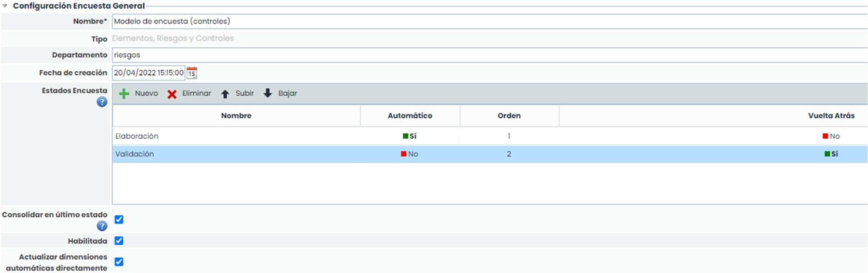Toggle the Habilitada checkbox
Screen dimensions: 868x273
coord(119,241)
